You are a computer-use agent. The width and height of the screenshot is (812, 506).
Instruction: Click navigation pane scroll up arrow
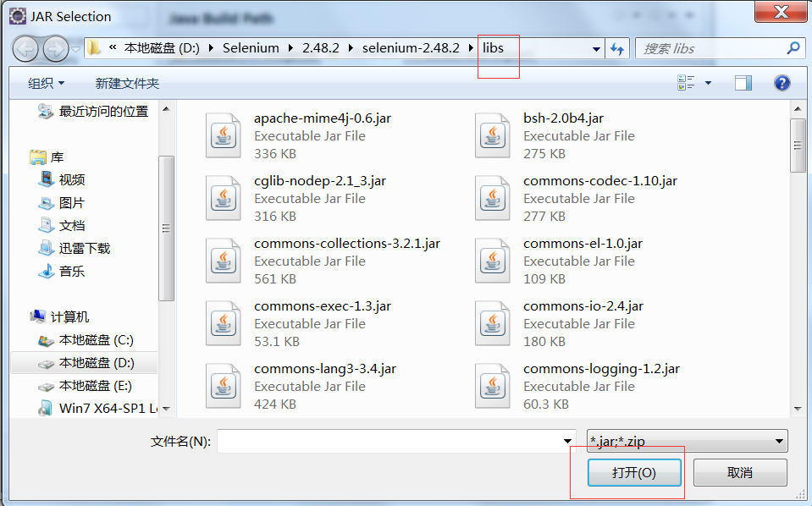pos(166,108)
